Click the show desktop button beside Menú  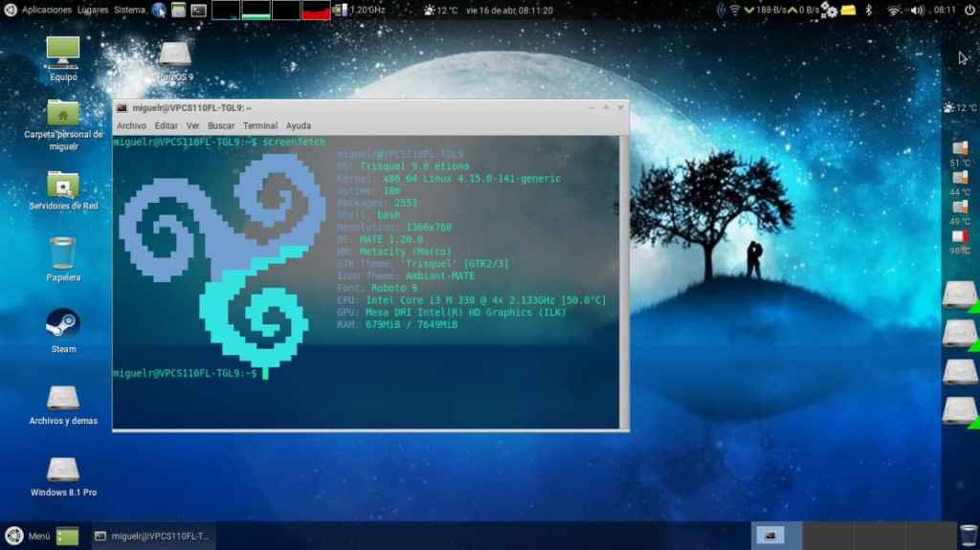coord(68,537)
